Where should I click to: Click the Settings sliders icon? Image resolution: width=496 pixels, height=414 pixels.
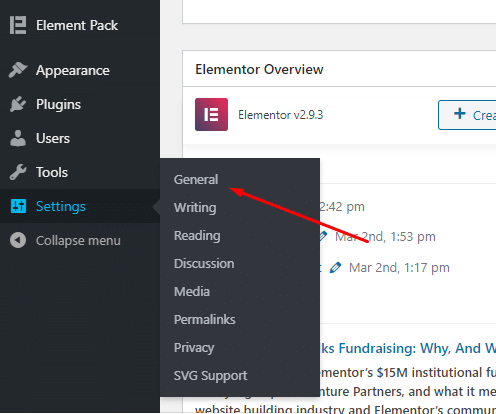point(18,206)
